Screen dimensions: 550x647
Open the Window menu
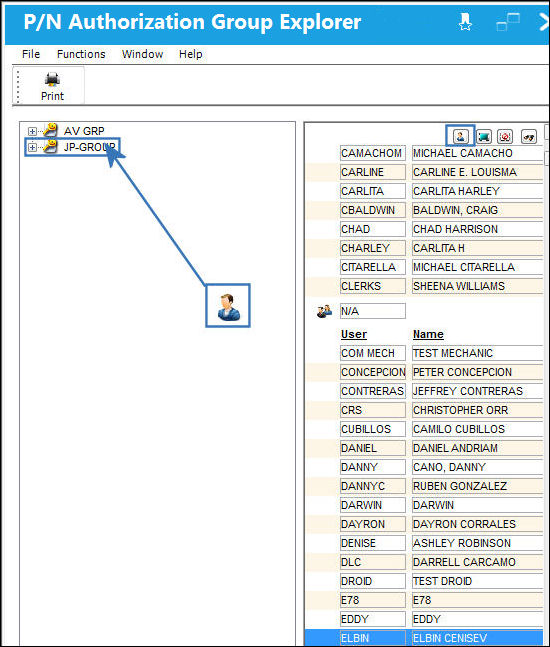click(142, 54)
